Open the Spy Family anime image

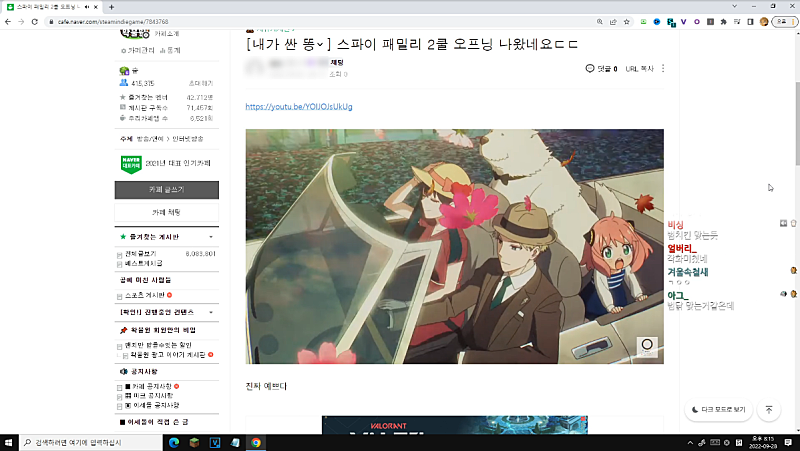[x=455, y=246]
